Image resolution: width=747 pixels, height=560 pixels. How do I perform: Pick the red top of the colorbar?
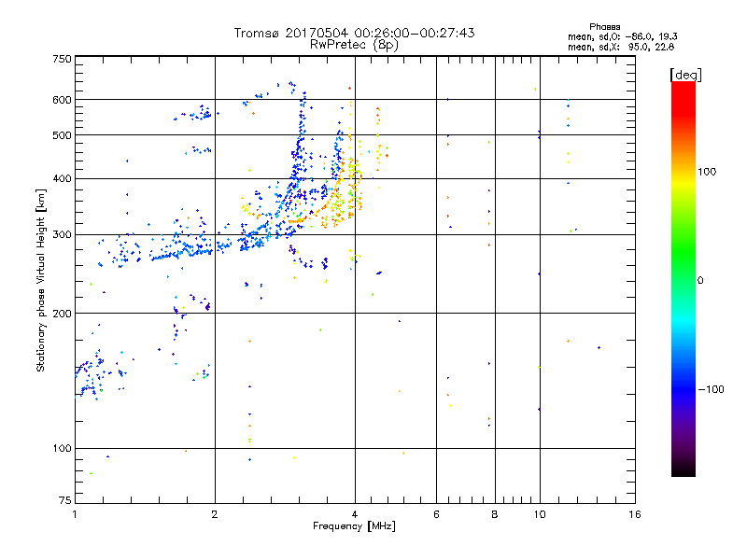point(683,87)
